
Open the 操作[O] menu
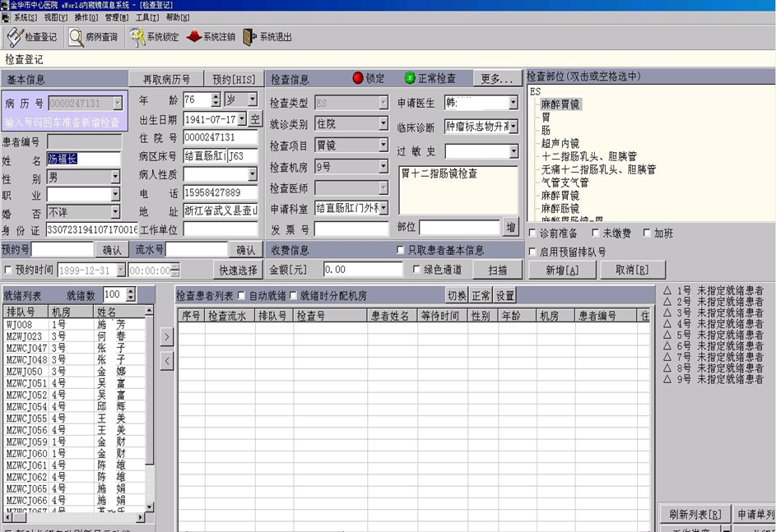click(x=86, y=17)
